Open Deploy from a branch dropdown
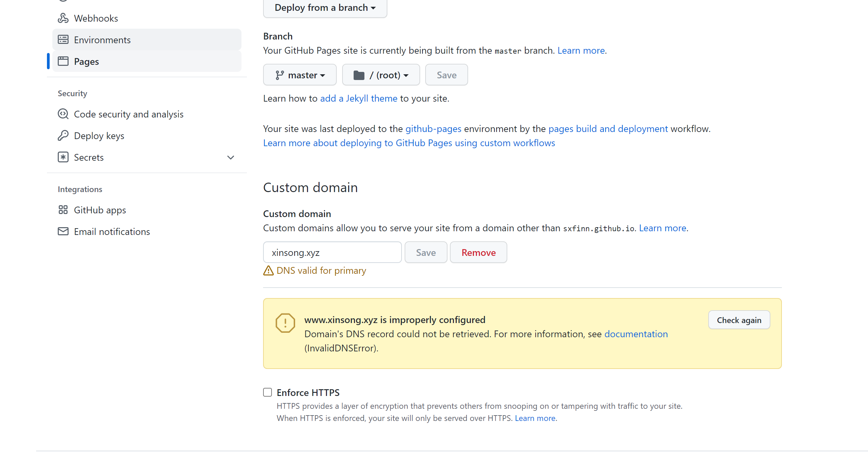868x453 pixels. [325, 8]
